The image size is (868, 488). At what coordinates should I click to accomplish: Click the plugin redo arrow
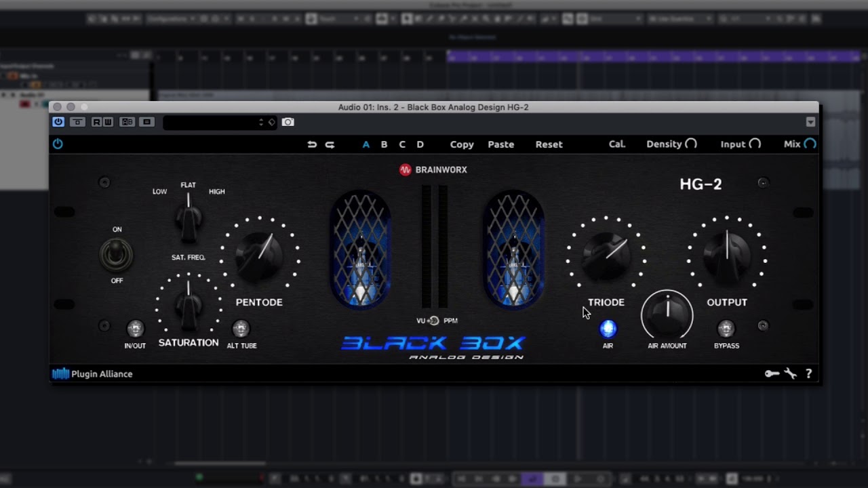point(330,144)
